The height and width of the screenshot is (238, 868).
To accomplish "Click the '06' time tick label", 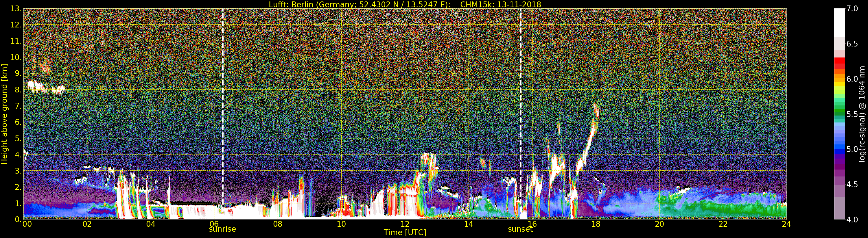I will tap(214, 224).
